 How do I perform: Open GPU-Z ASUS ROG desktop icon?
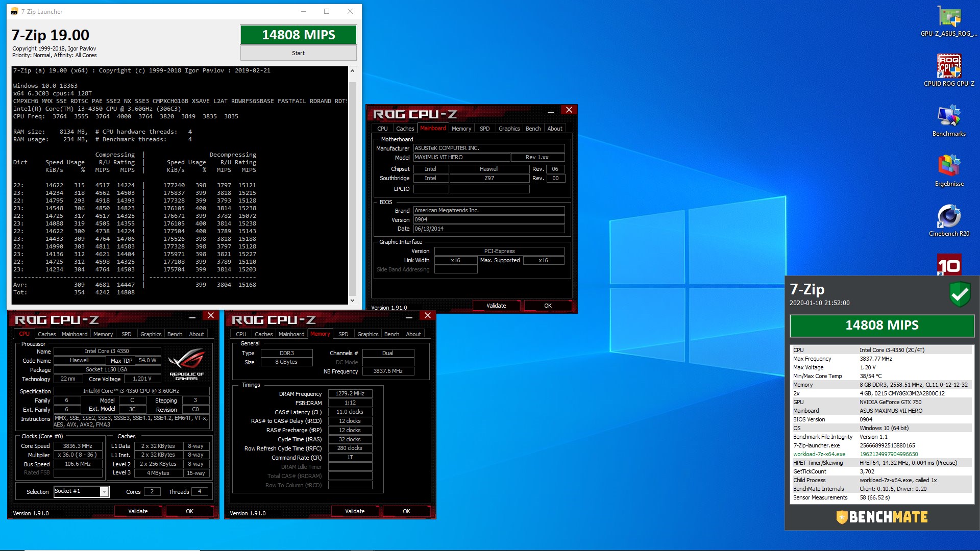pyautogui.click(x=949, y=21)
